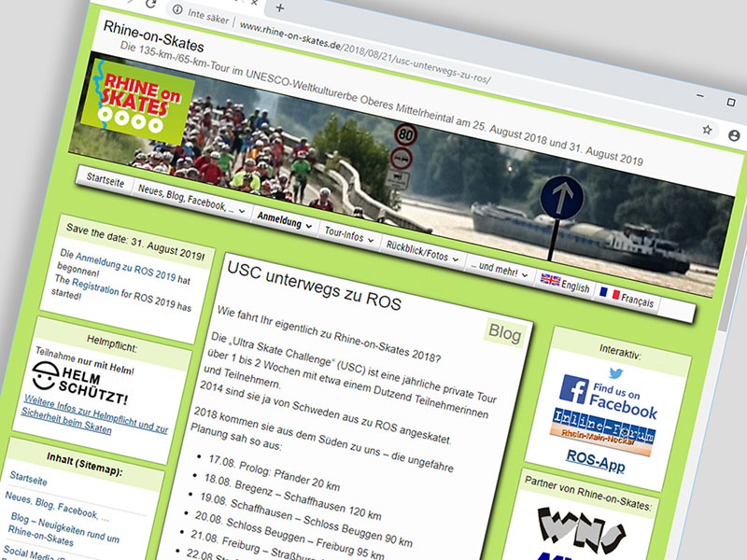Screen dimensions: 747x560
Task: Open the 'Find us on Facebook' badge
Action: 609,398
